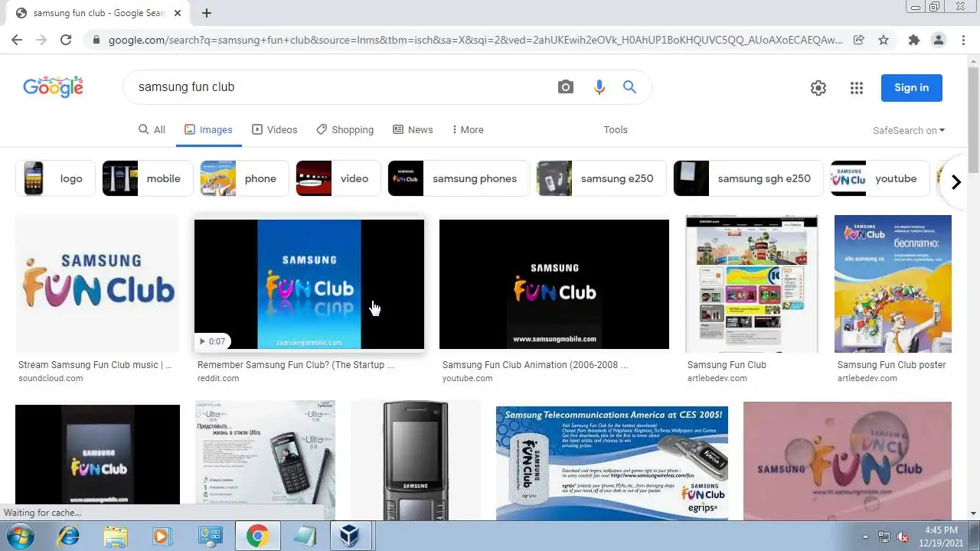
Task: Open the black Samsung slider phone image
Action: 416,461
